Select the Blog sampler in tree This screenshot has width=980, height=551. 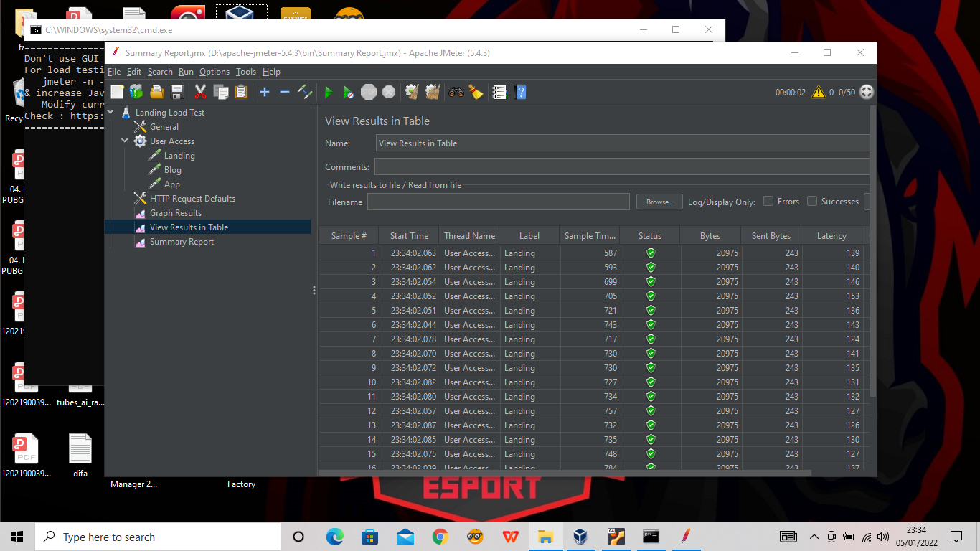tap(172, 170)
